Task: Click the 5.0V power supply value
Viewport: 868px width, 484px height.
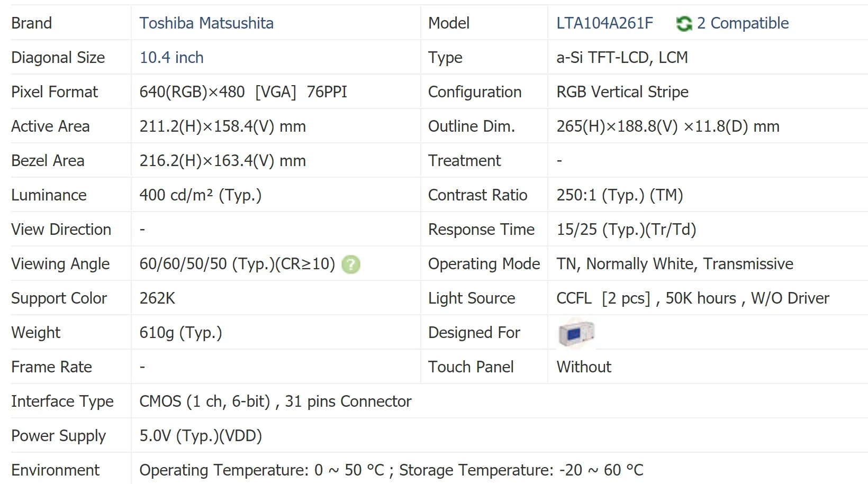Action: (x=201, y=436)
